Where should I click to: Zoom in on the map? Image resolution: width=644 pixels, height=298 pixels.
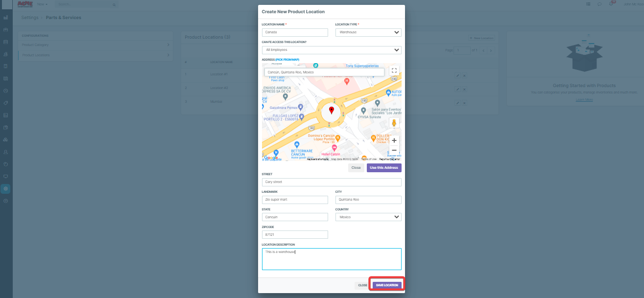[394, 140]
